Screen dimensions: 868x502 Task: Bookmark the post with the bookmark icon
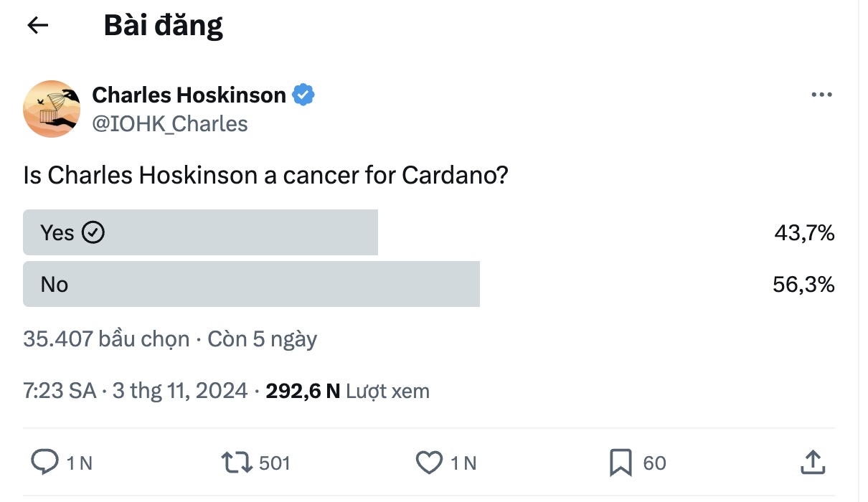[620, 463]
